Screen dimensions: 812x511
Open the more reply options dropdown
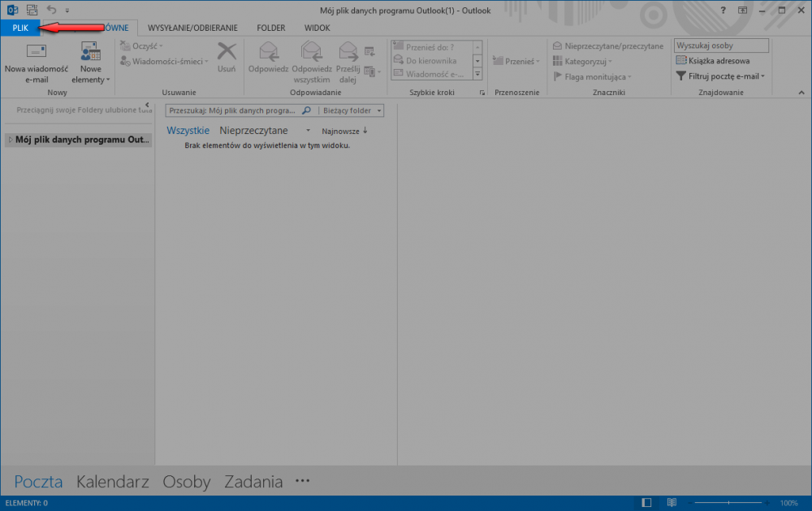373,71
